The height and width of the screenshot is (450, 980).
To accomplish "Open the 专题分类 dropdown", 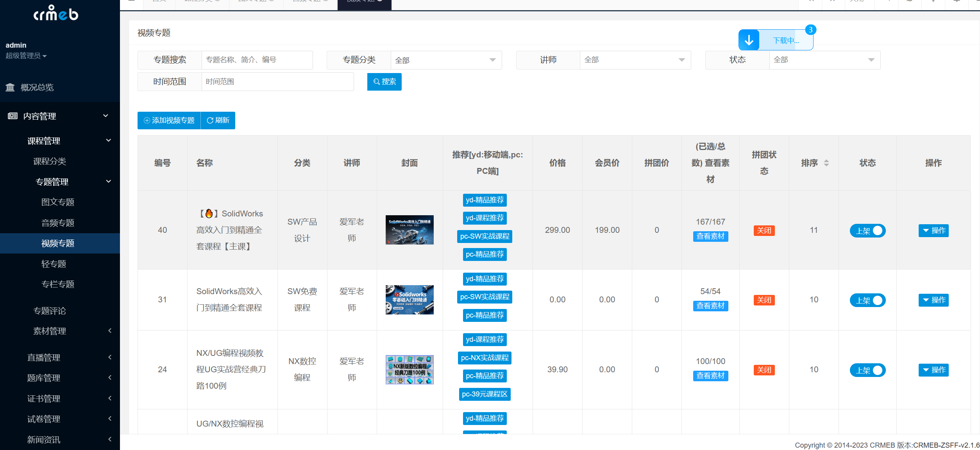I will (446, 60).
